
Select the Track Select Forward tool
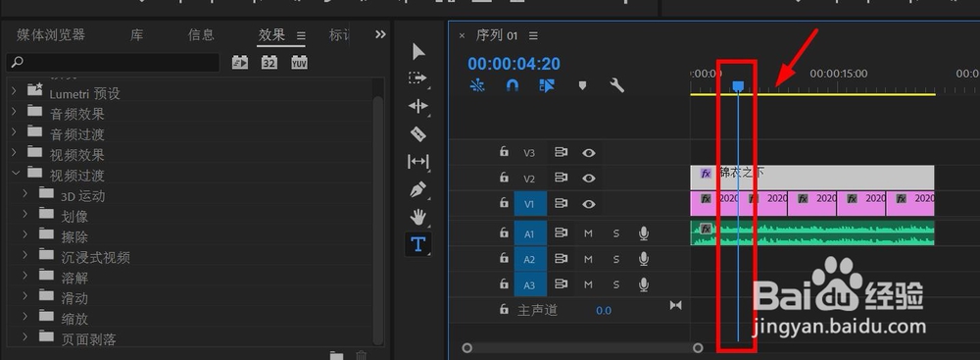coord(417,78)
